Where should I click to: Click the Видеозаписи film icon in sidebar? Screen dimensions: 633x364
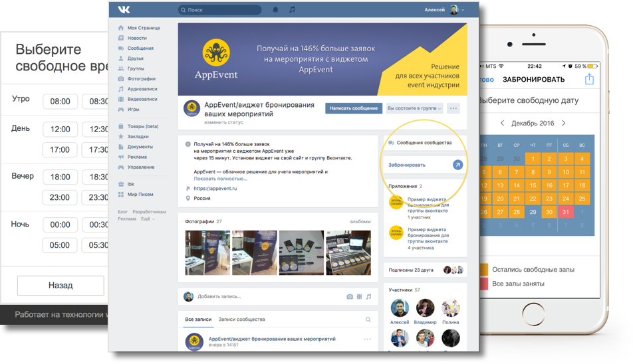(121, 99)
